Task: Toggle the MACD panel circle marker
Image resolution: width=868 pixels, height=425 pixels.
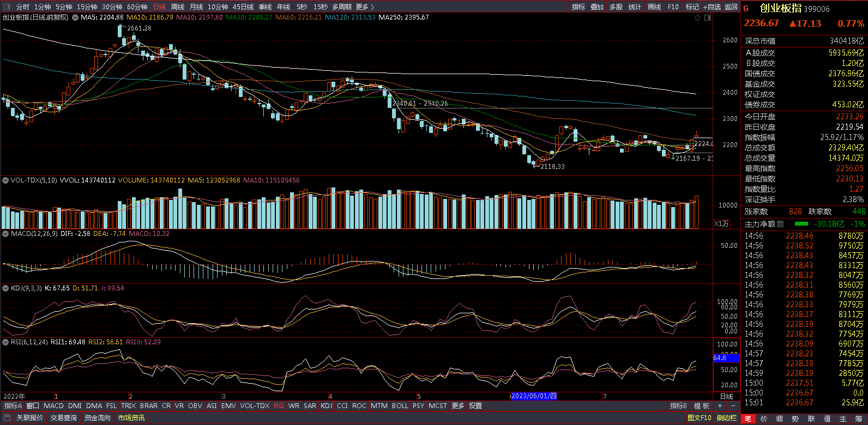Action: [x=6, y=234]
